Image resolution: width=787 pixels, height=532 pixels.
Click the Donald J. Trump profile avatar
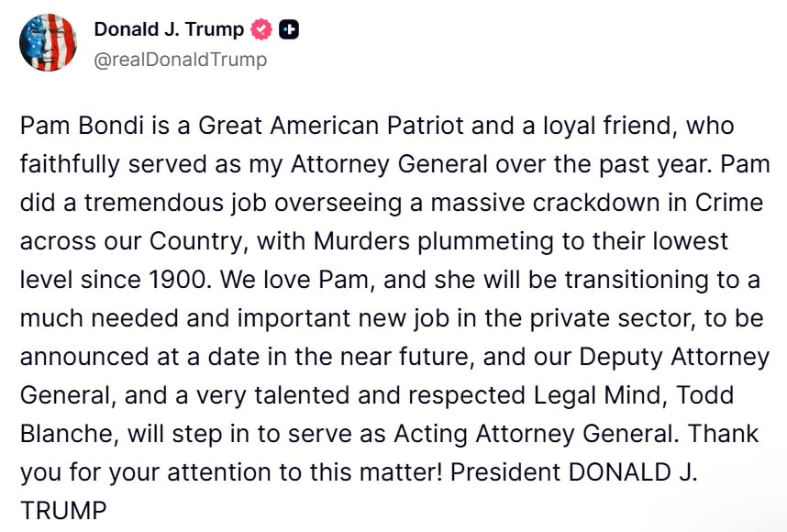48,43
